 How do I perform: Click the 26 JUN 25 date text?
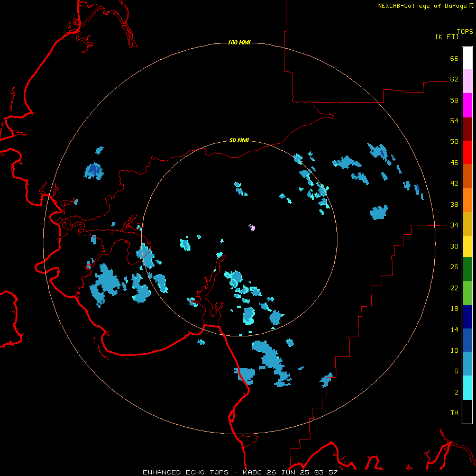pyautogui.click(x=289, y=472)
